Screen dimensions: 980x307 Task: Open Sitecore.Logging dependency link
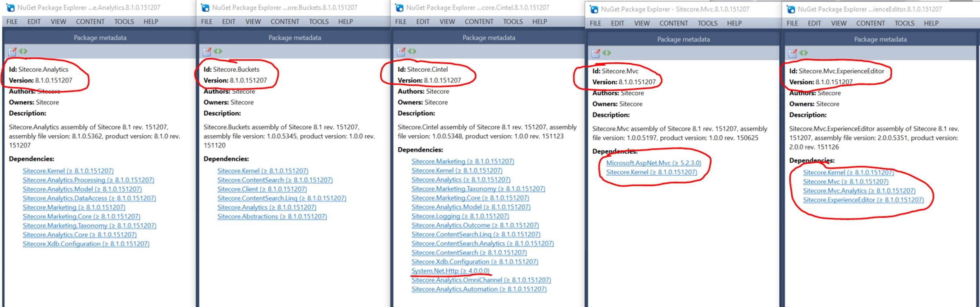point(460,216)
